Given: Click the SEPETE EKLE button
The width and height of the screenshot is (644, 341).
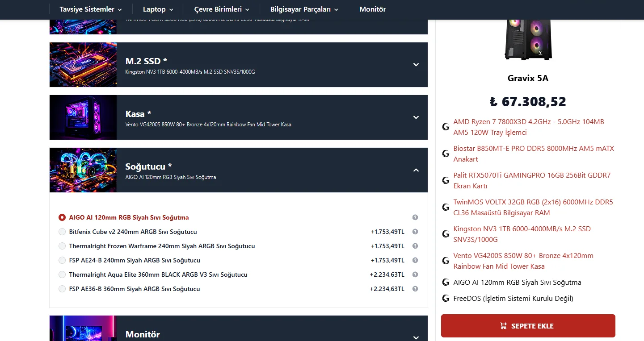Looking at the screenshot, I should tap(528, 325).
